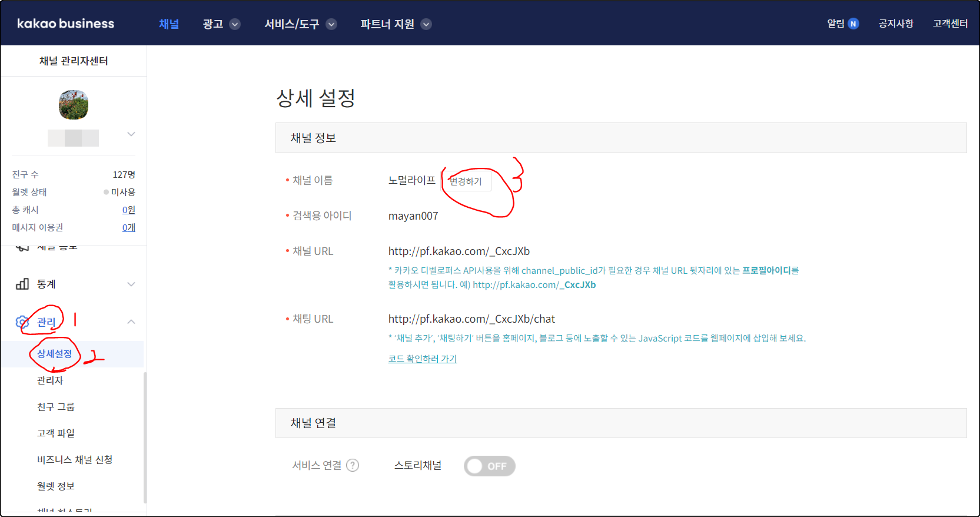Expand the 서비스/도구 dropdown arrow
The height and width of the screenshot is (517, 980).
coord(331,24)
